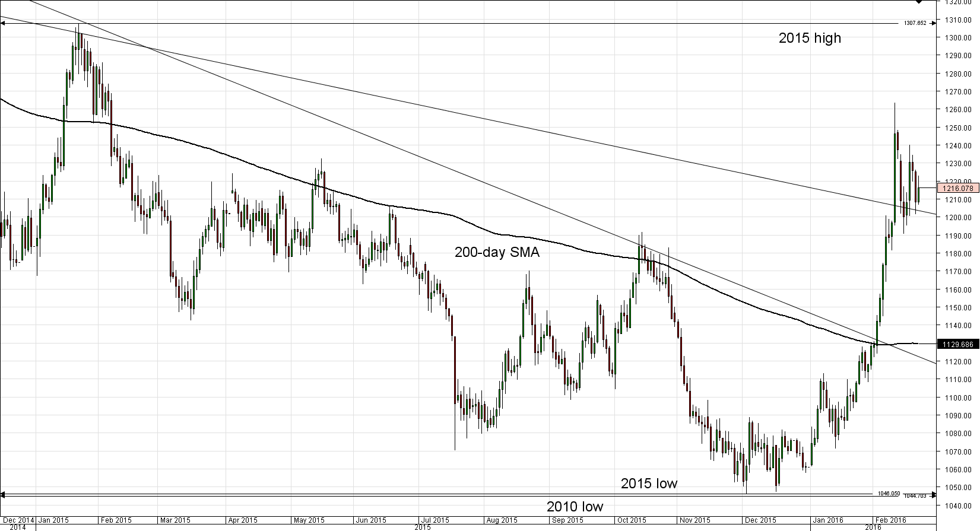Select the "200-day SMA" chart label
The height and width of the screenshot is (531, 980).
497,252
